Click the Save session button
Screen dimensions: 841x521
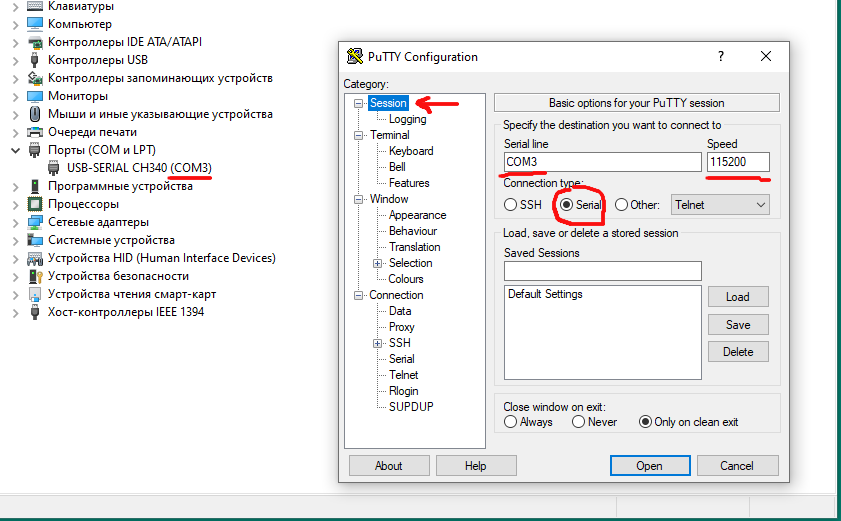(x=738, y=325)
